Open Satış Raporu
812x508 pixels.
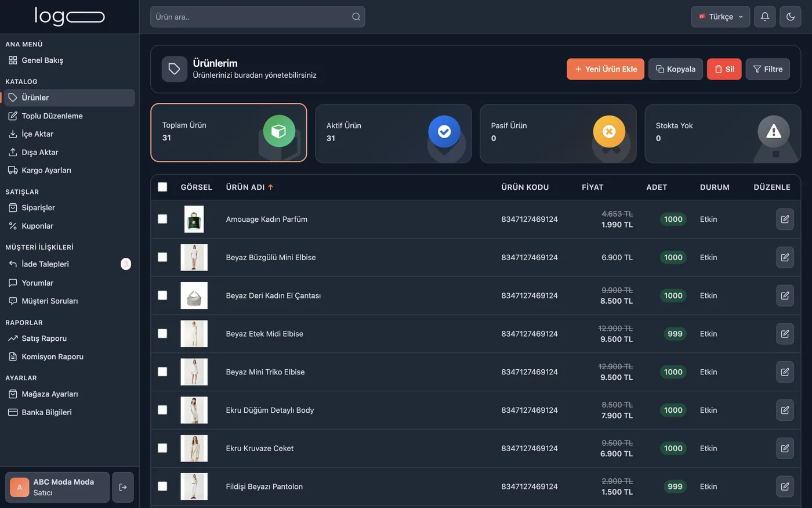[70, 338]
